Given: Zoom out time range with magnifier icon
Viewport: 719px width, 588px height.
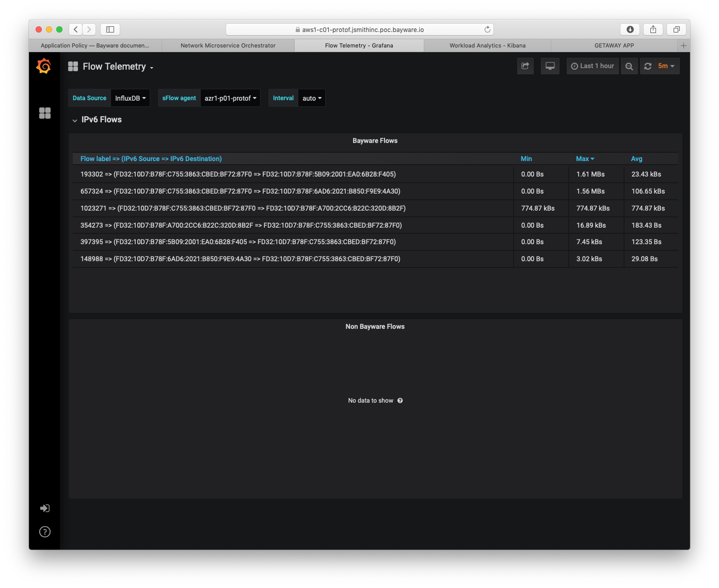Looking at the screenshot, I should click(629, 66).
